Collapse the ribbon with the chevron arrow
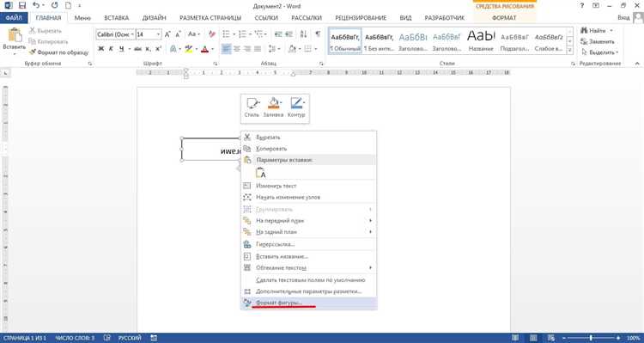Viewport: 644px width, 343px height. (x=637, y=64)
